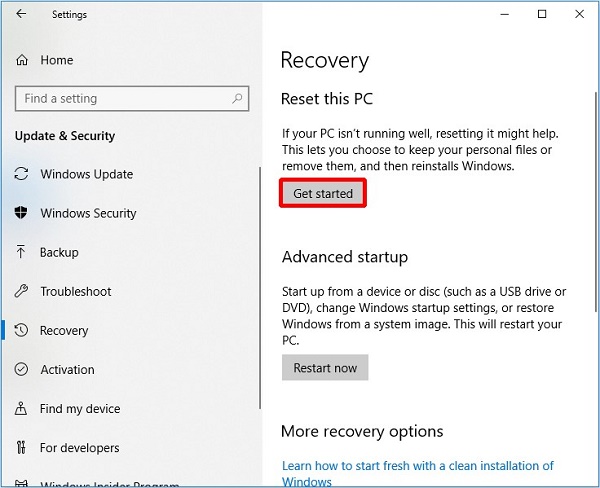Go to Windows Security section
Viewport: 600px width, 488px height.
point(88,213)
